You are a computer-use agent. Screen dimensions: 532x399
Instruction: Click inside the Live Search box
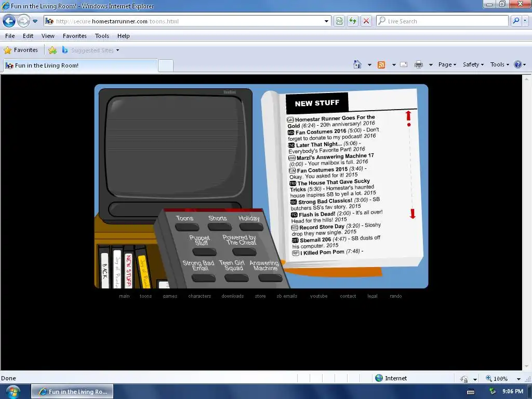442,21
